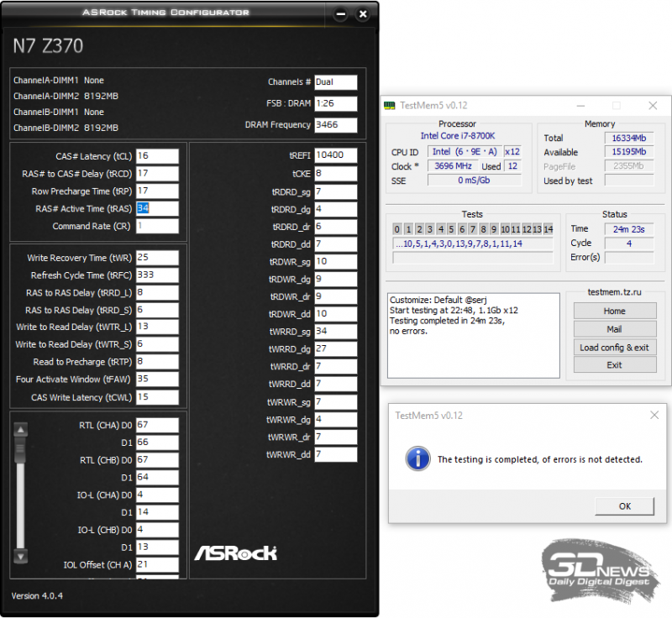
Task: Click the CAS# Latency (tCL) value field
Action: [x=157, y=156]
